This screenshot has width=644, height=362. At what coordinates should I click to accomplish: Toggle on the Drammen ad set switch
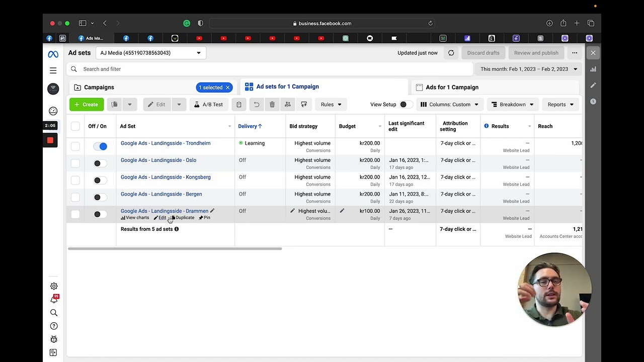(x=100, y=214)
